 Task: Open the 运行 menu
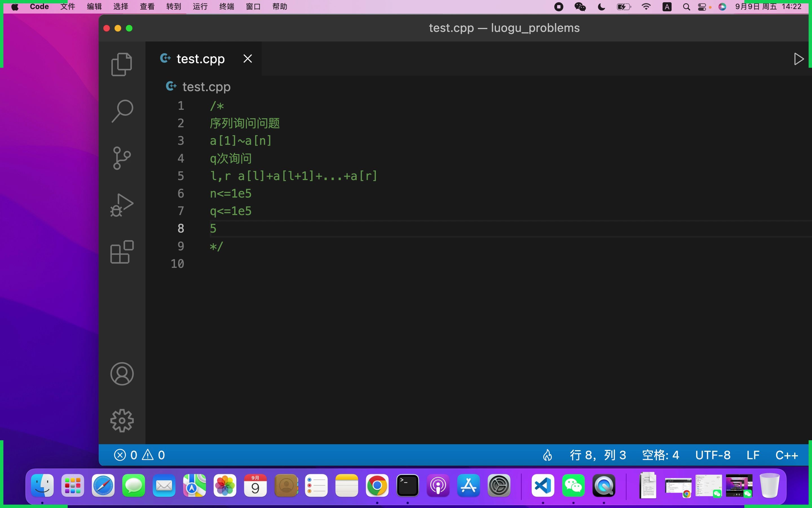[200, 7]
